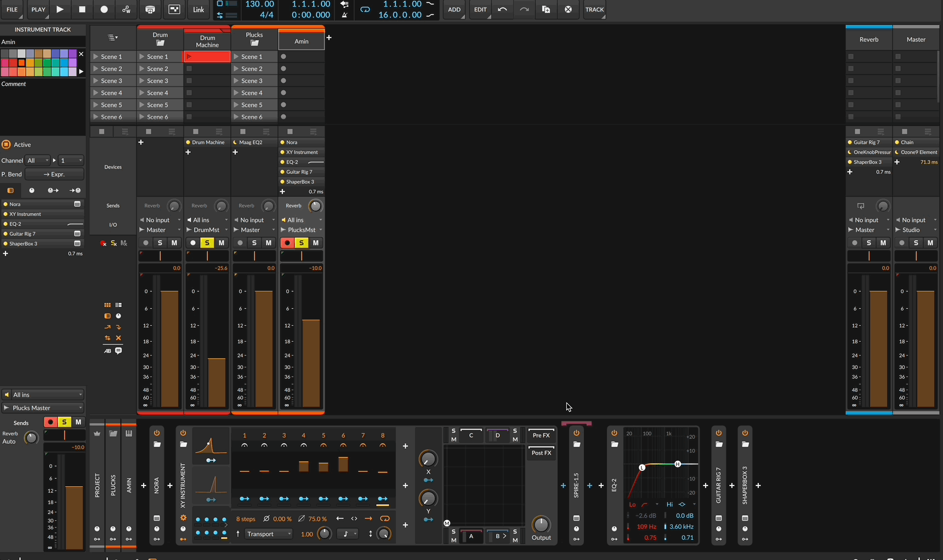The image size is (943, 560).
Task: Solo the Reverb track
Action: (x=869, y=243)
